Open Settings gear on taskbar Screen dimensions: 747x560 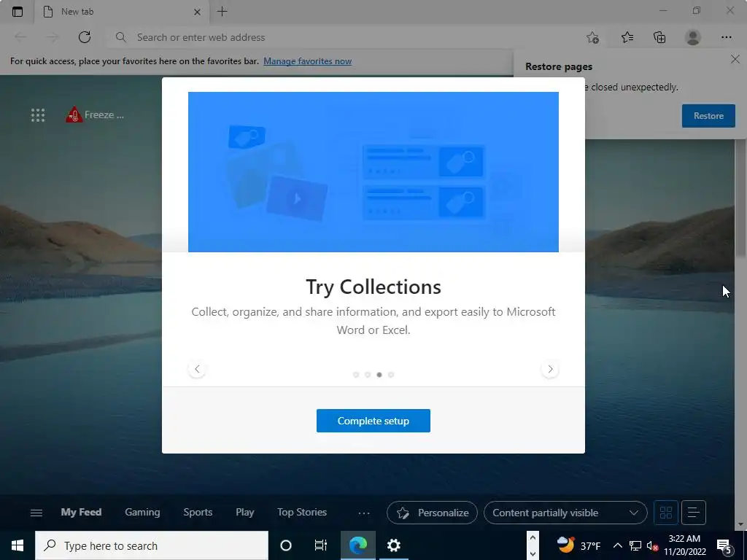[x=393, y=545]
